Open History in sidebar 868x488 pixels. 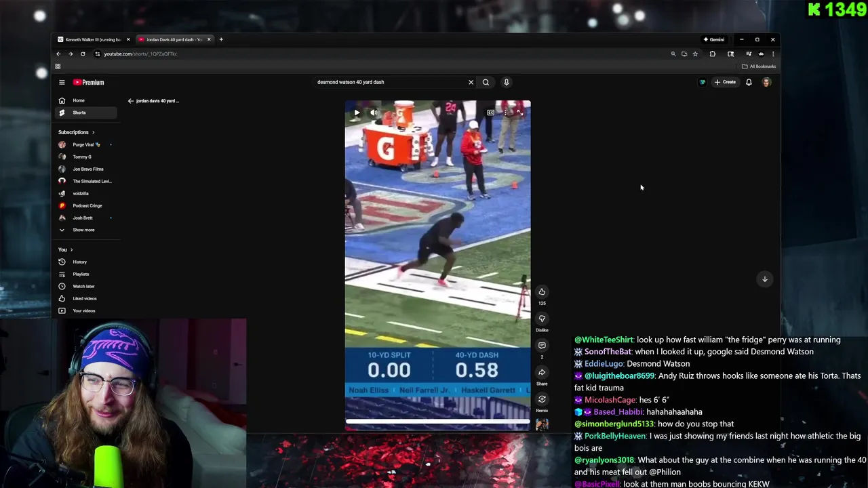point(85,262)
